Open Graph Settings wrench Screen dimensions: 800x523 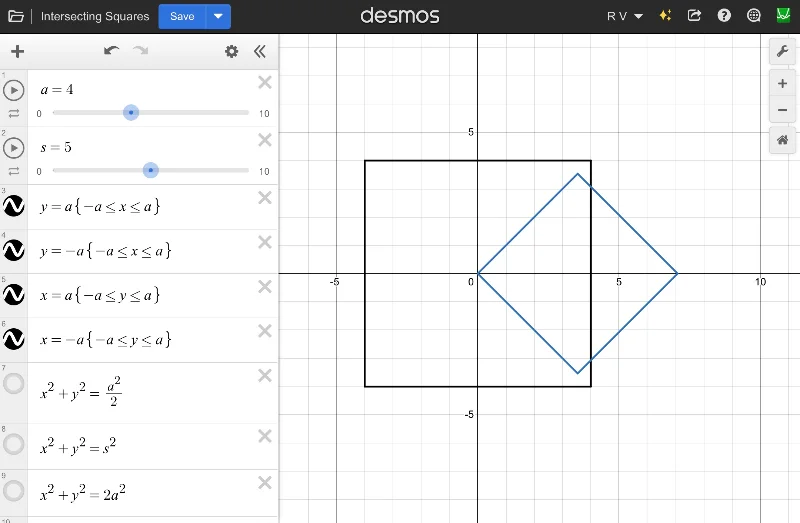click(x=782, y=51)
